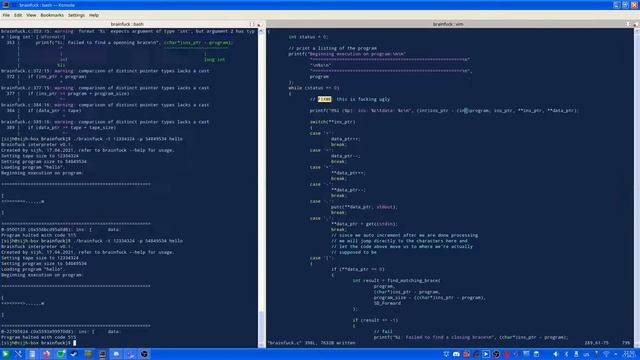Image resolution: width=640 pixels, height=360 pixels.
Task: Open the View menu
Action: (31, 15)
